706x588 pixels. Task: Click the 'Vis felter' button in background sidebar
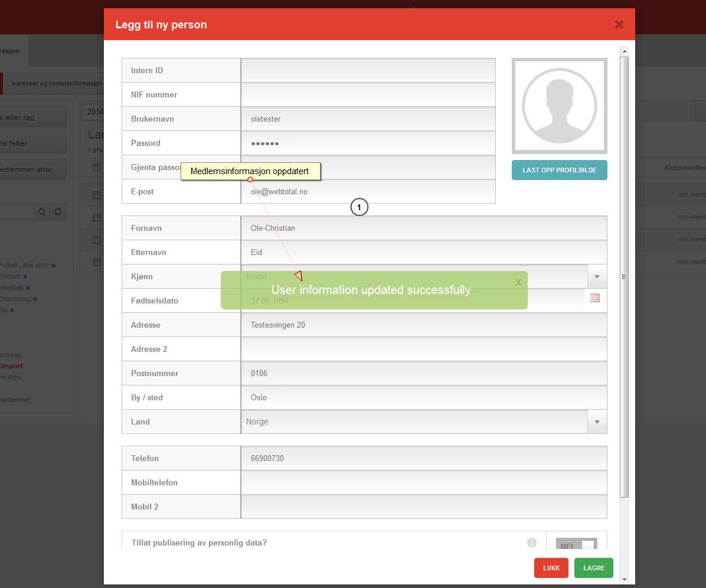32,143
